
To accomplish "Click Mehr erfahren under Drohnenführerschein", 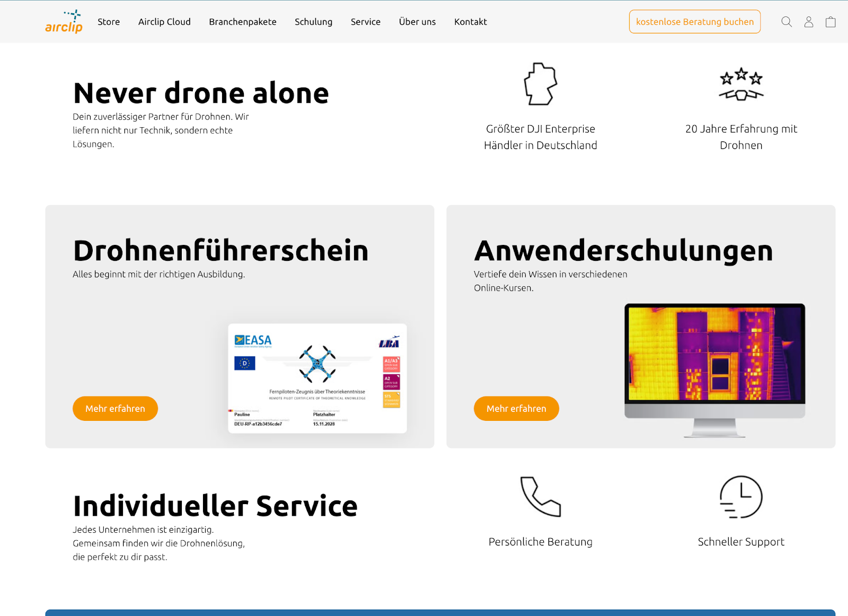I will point(115,409).
